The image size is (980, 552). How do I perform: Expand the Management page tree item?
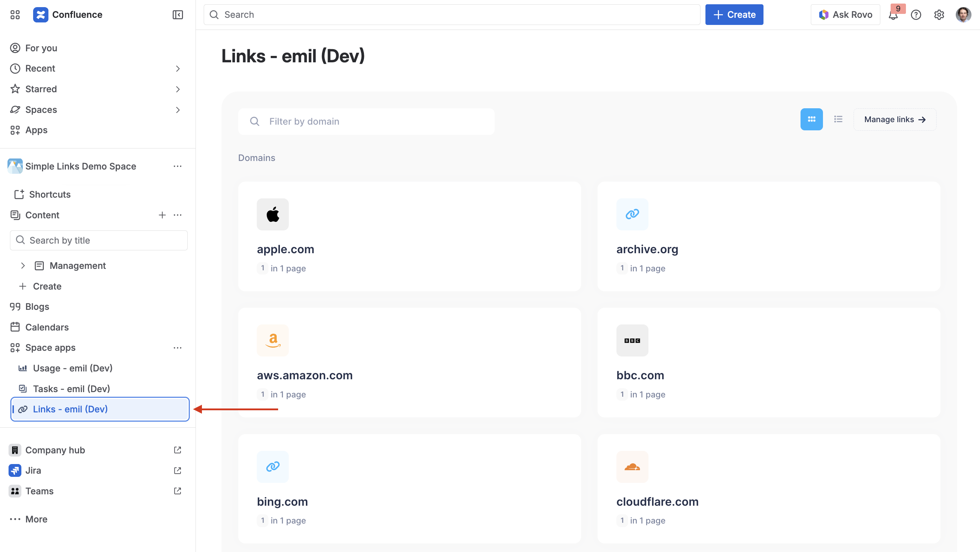coord(23,266)
